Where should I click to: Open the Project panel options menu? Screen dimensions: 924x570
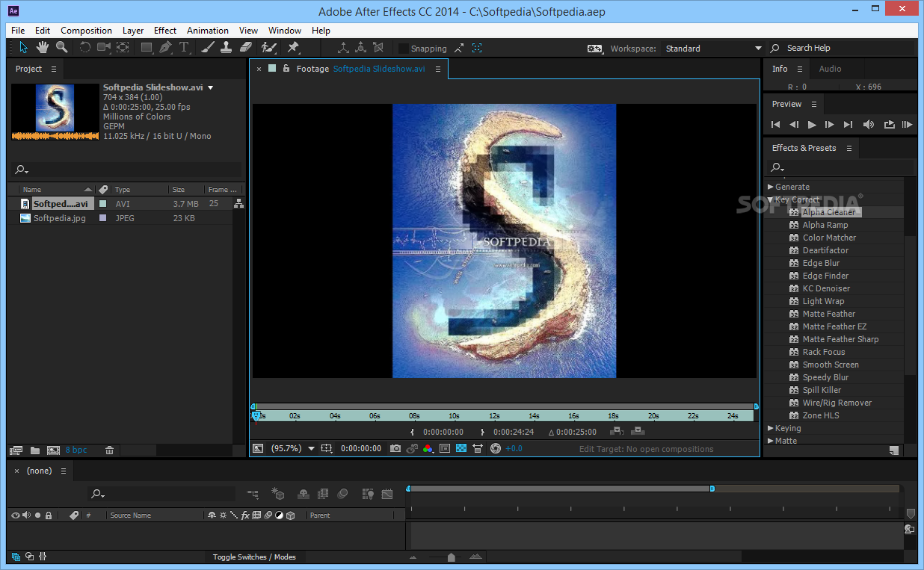click(53, 69)
